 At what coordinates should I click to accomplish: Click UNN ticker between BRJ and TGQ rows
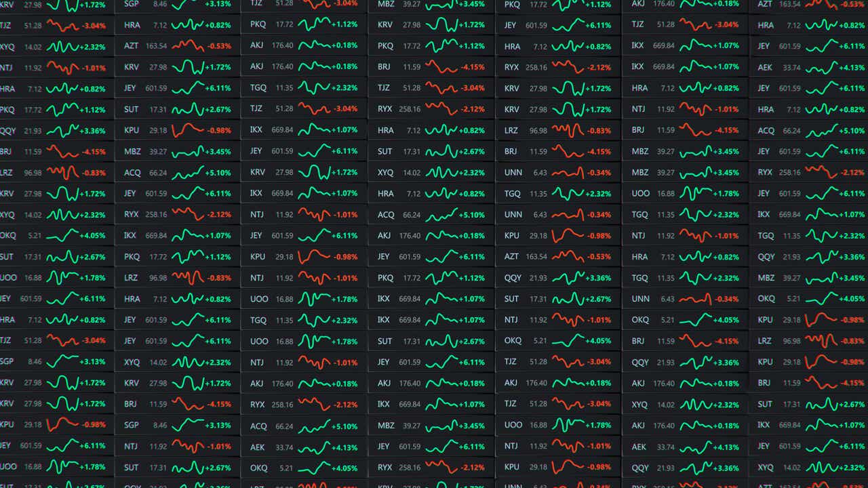(558, 173)
